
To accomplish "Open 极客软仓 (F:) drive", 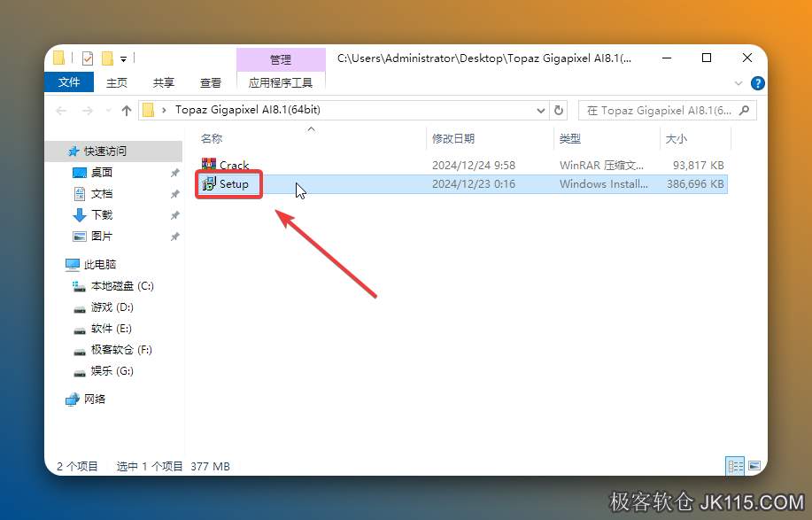I will click(x=121, y=349).
